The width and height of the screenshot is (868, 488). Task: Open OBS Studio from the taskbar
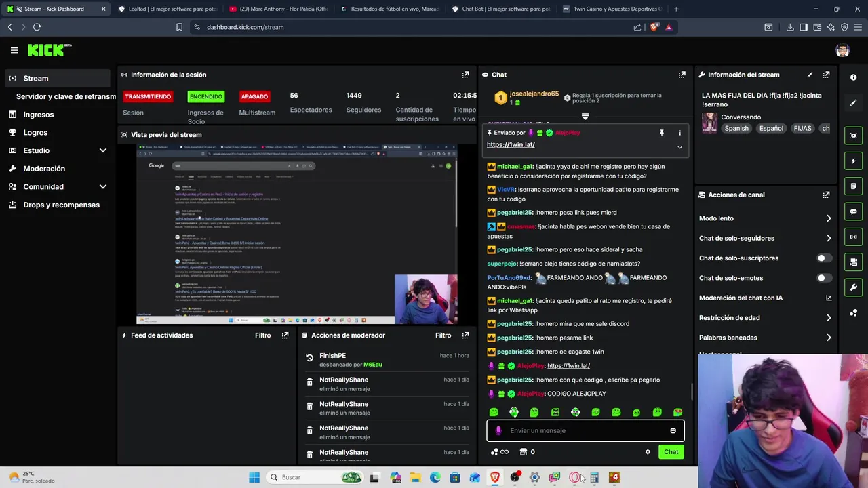(x=515, y=477)
